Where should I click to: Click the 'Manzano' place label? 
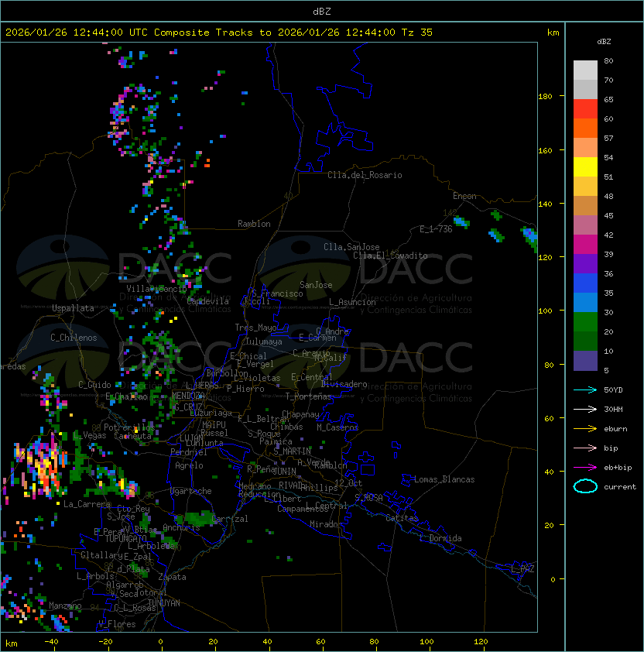tap(65, 606)
